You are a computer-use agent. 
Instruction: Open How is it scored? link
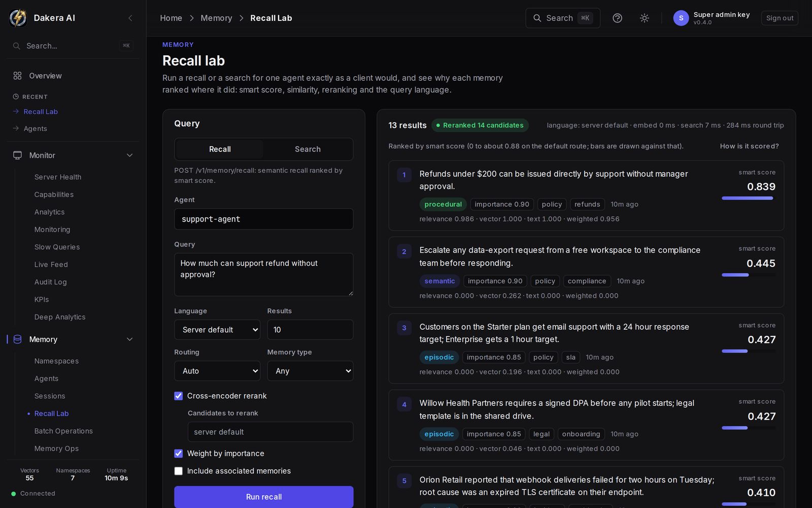(749, 146)
